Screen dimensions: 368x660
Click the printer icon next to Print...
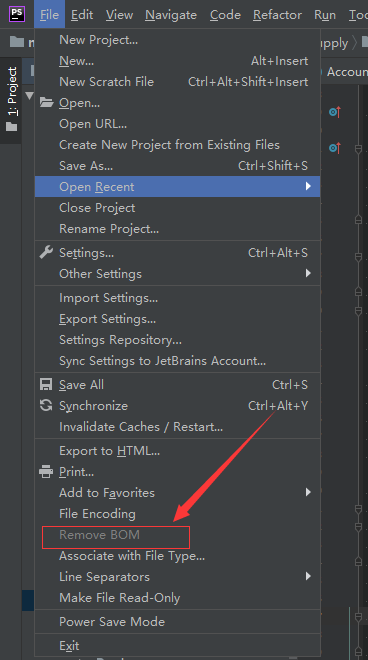(46, 471)
